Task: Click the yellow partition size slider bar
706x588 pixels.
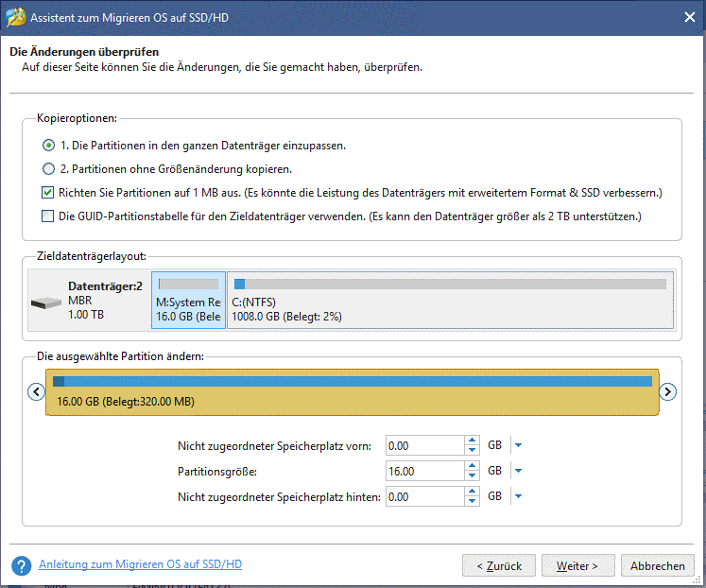Action: (x=353, y=392)
